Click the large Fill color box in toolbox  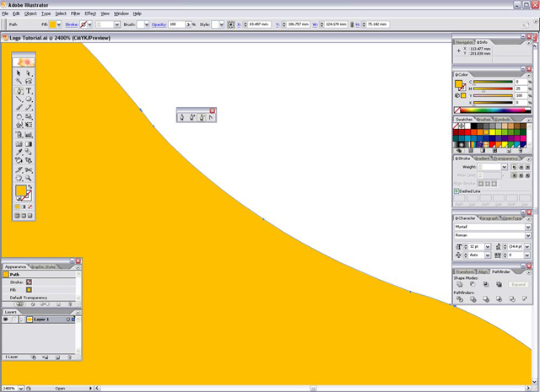[20, 191]
